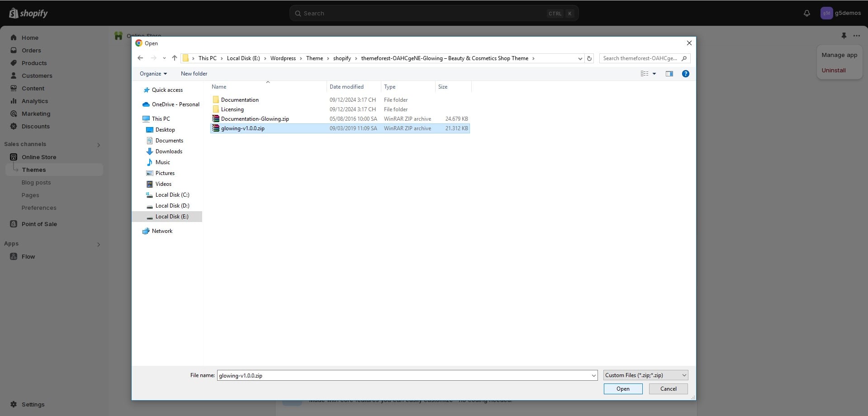The image size is (868, 416).
Task: Click the Shopify notifications bell
Action: tap(806, 14)
